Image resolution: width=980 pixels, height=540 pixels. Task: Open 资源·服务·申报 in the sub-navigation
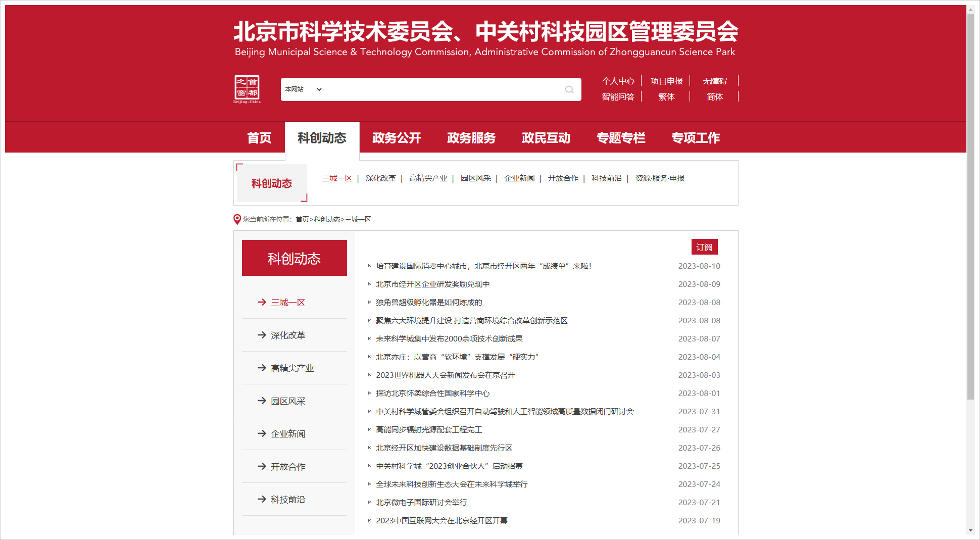coord(660,178)
